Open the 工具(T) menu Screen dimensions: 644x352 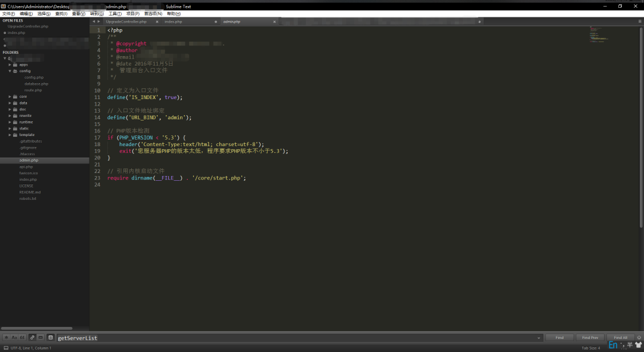tap(115, 14)
